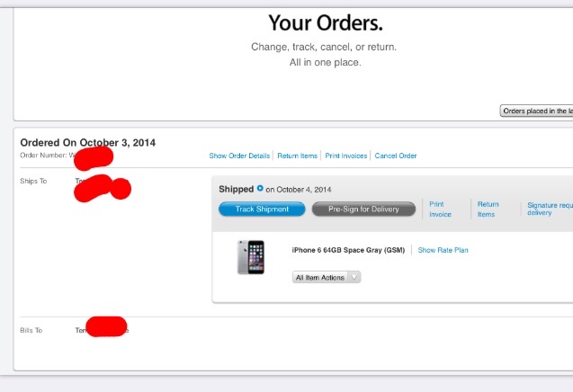Screen dimensions: 573x392
Task: Click the blue arrow icon beside Shipped
Action: [260, 188]
